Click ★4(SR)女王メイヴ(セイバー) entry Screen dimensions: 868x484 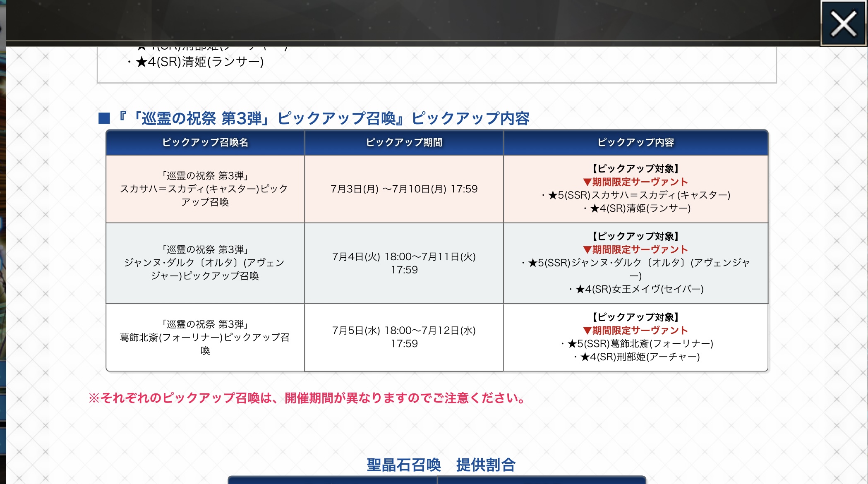(x=639, y=289)
